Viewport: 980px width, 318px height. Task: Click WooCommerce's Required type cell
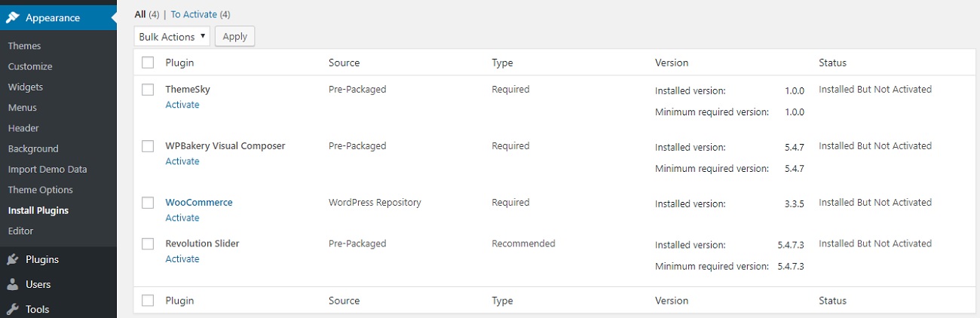click(x=510, y=202)
